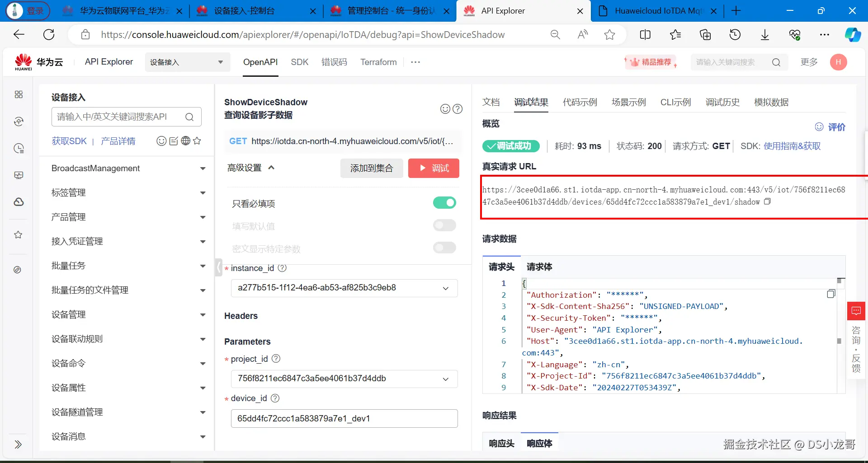Click the browser refresh button

click(x=49, y=34)
